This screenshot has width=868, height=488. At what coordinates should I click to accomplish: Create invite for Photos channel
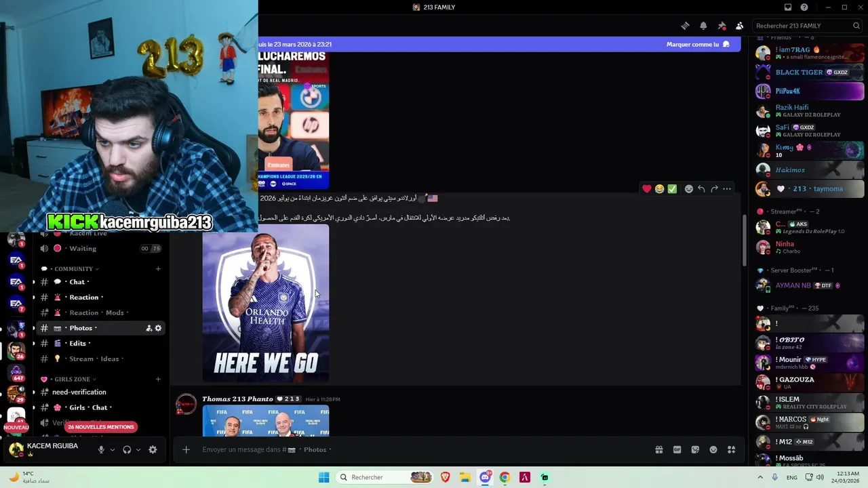tap(149, 328)
